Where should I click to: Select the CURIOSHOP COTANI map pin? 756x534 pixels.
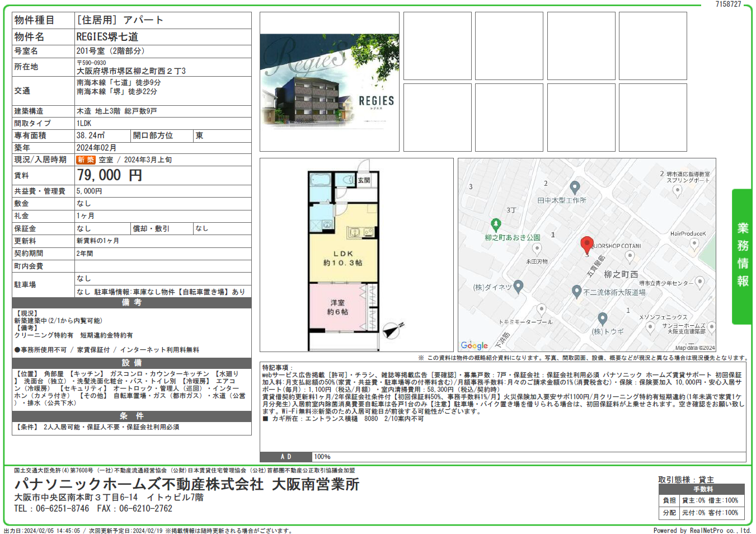(630, 257)
